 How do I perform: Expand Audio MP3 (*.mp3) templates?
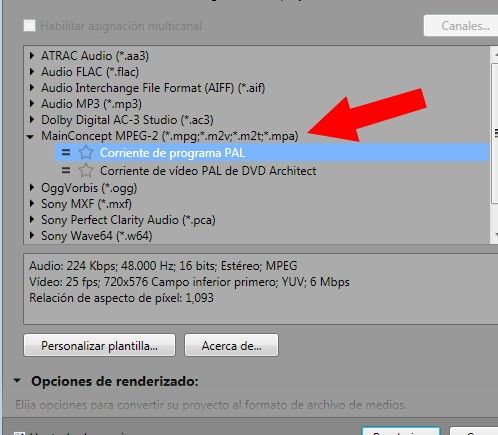(32, 103)
